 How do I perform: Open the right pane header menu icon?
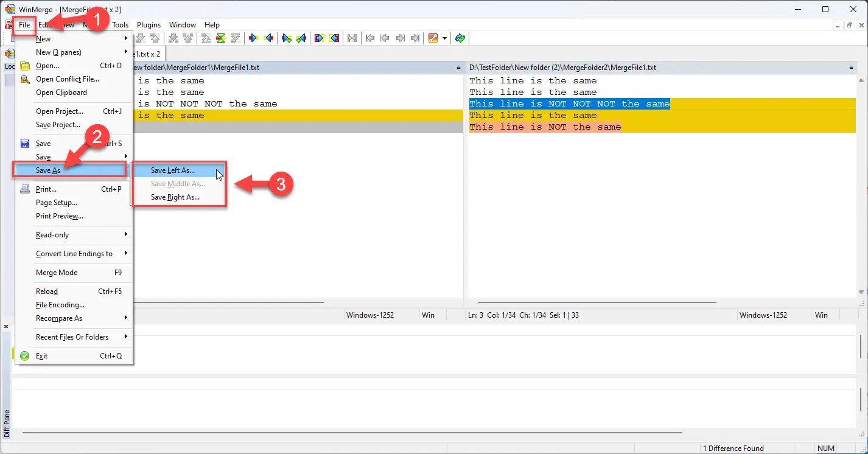click(851, 68)
